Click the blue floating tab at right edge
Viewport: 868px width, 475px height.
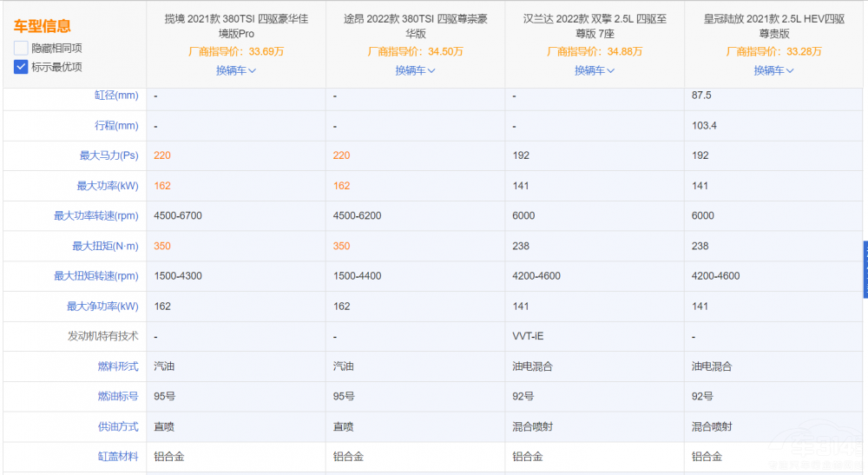click(x=865, y=269)
